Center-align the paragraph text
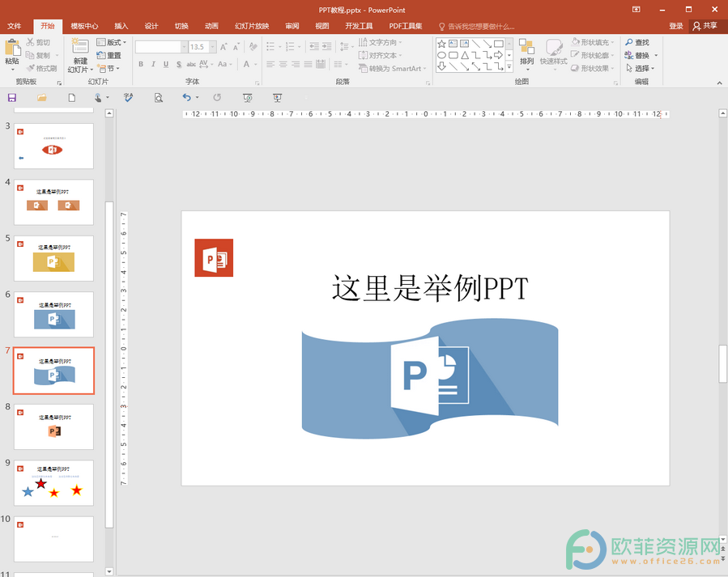This screenshot has width=728, height=577. click(x=283, y=64)
